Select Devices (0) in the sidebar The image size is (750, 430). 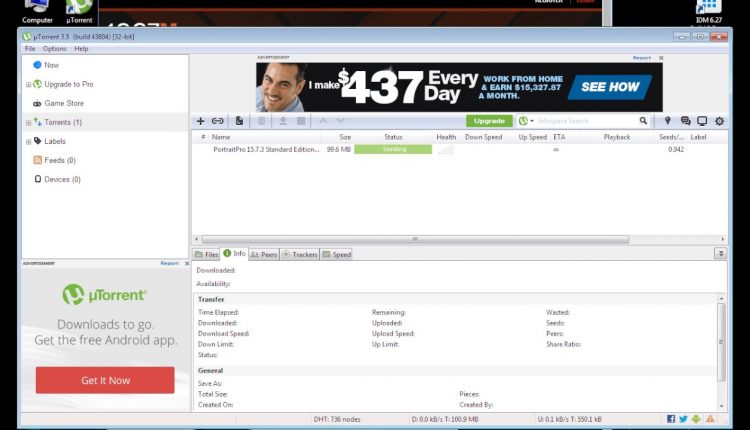(62, 179)
